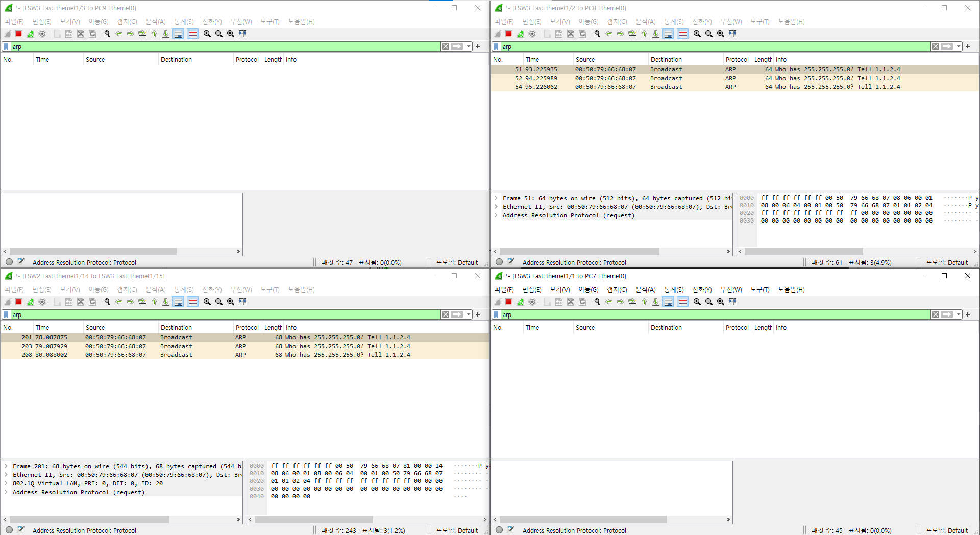
Task: Zoom out packet text in PC8 window
Action: coord(709,34)
